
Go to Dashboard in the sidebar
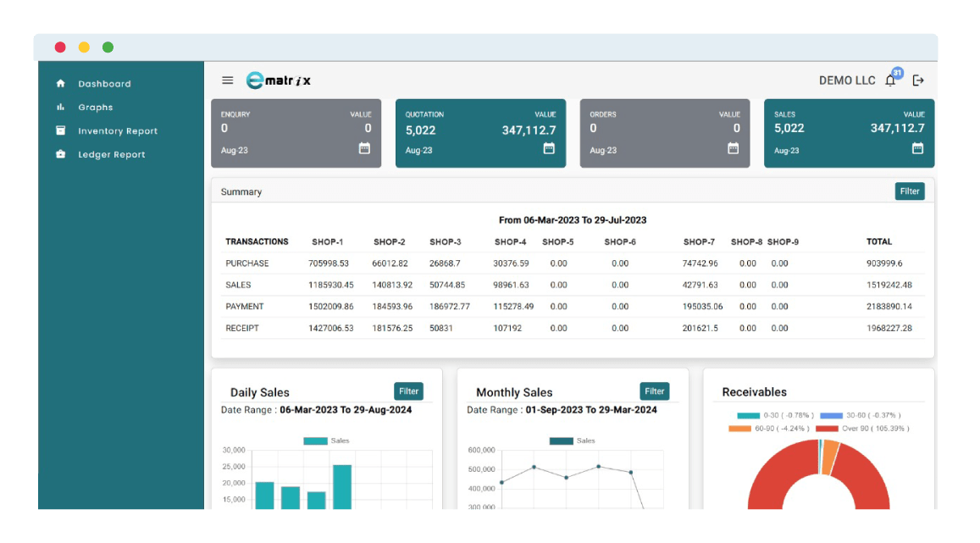click(x=104, y=84)
